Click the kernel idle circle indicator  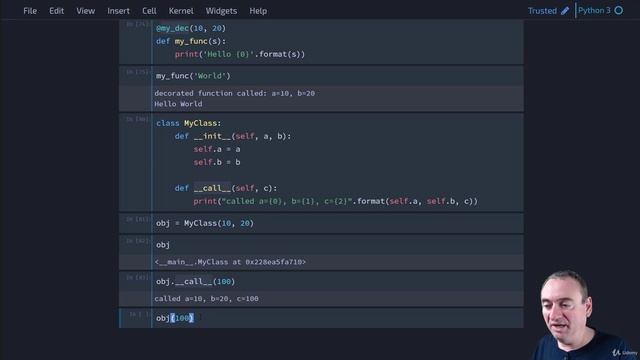point(619,11)
